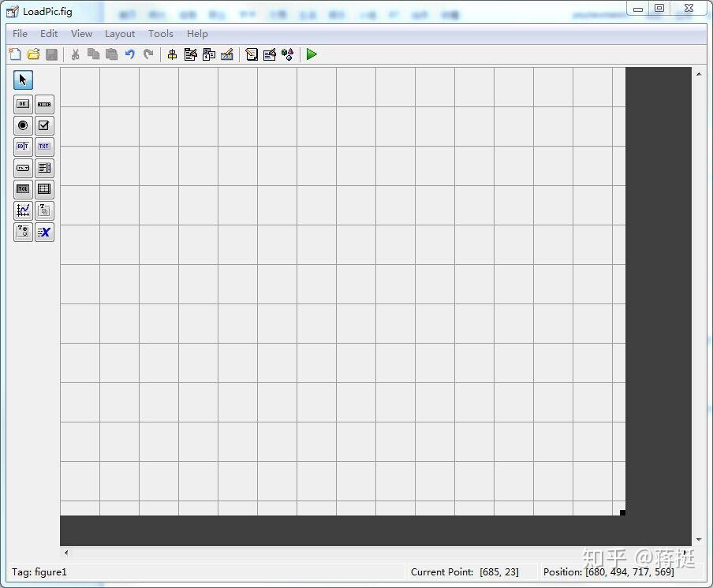Select the Static Text component tool
The image size is (713, 588).
tap(44, 147)
